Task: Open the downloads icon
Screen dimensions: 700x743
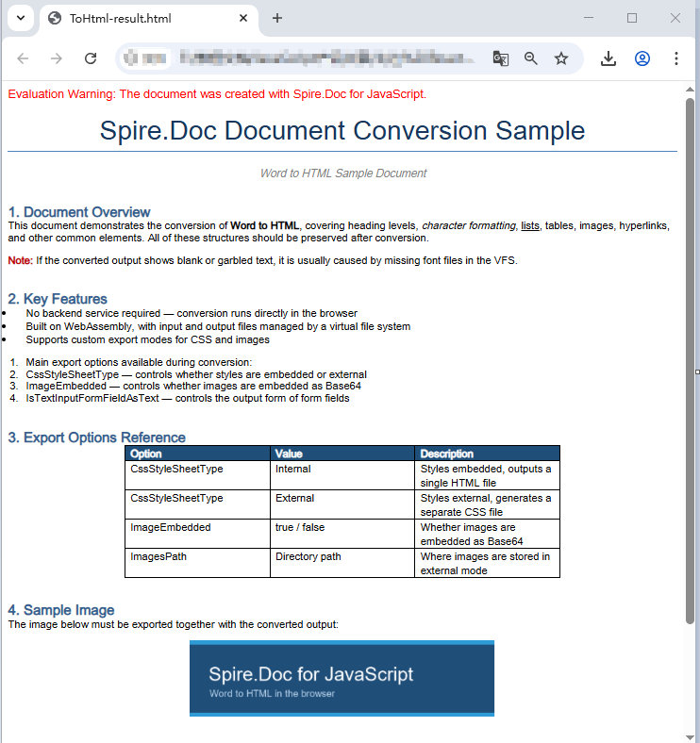Action: pos(608,58)
